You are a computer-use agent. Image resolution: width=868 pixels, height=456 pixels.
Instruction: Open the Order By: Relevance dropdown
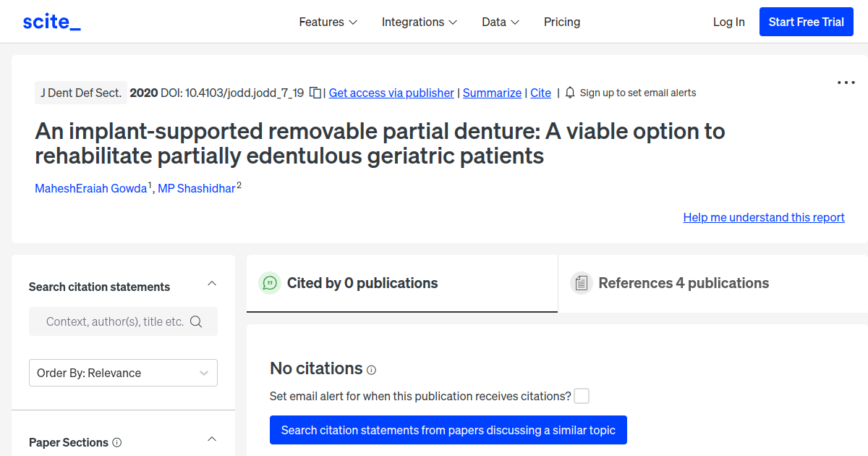pyautogui.click(x=123, y=373)
